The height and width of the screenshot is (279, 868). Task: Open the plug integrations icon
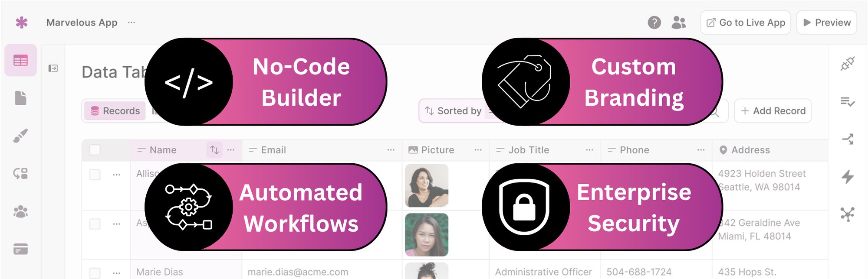point(848,64)
